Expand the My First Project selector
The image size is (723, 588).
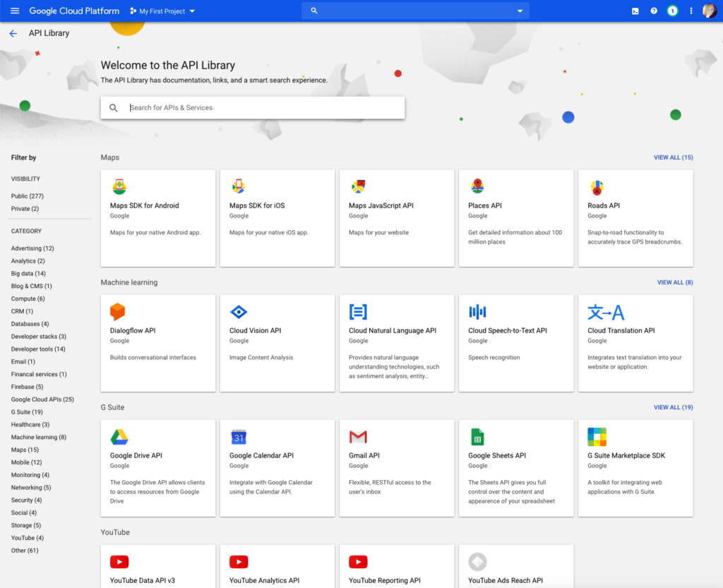162,11
